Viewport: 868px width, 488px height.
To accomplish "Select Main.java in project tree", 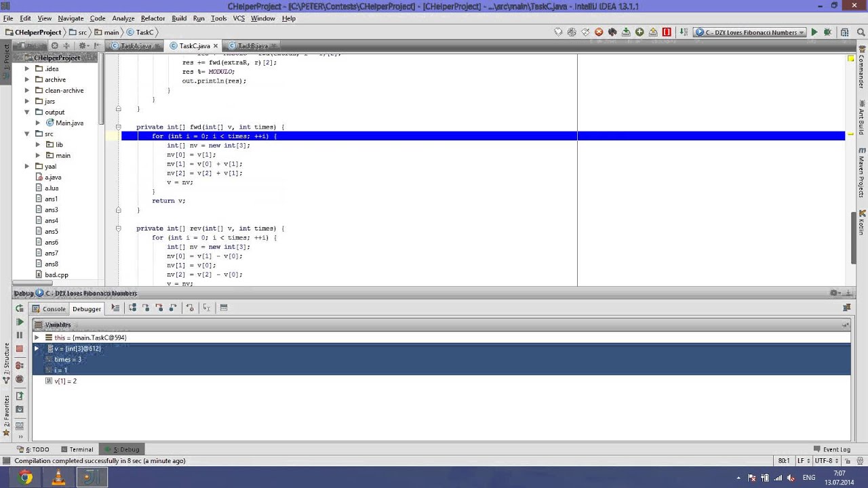I will coord(64,123).
